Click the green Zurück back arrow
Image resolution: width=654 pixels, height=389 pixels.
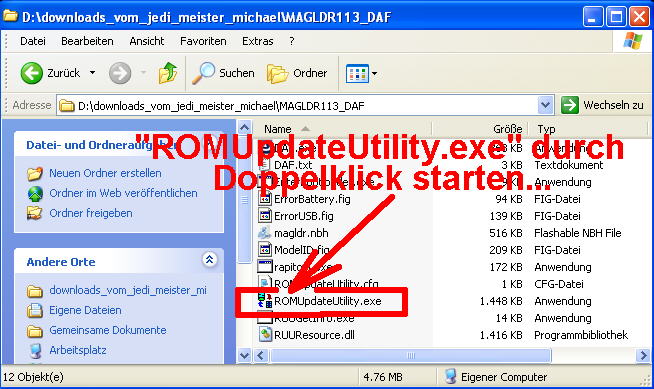click(32, 73)
